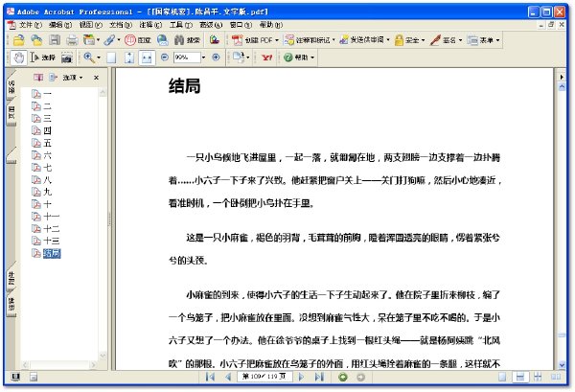The height and width of the screenshot is (392, 575).
Task: Toggle Continuous-Facing layout in status bar
Action: [538, 377]
